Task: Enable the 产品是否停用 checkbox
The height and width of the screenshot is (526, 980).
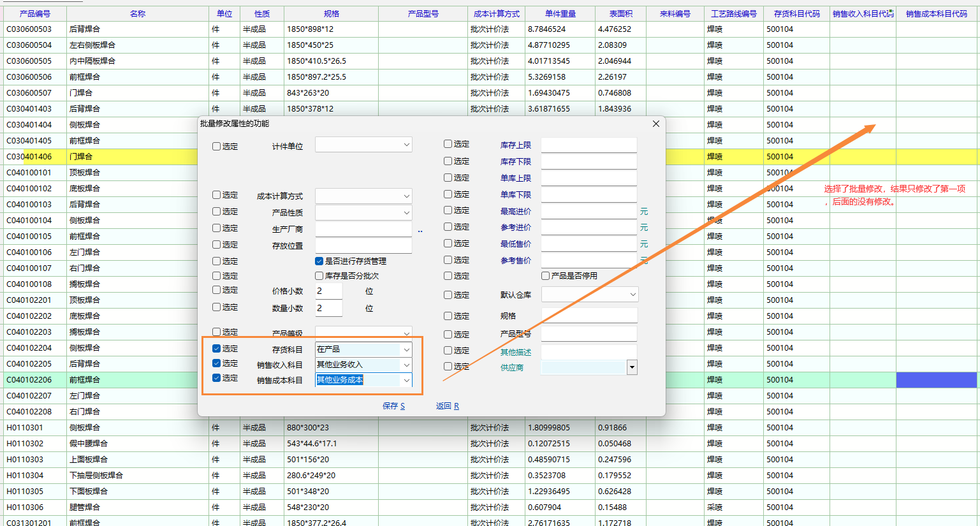Action: (546, 276)
